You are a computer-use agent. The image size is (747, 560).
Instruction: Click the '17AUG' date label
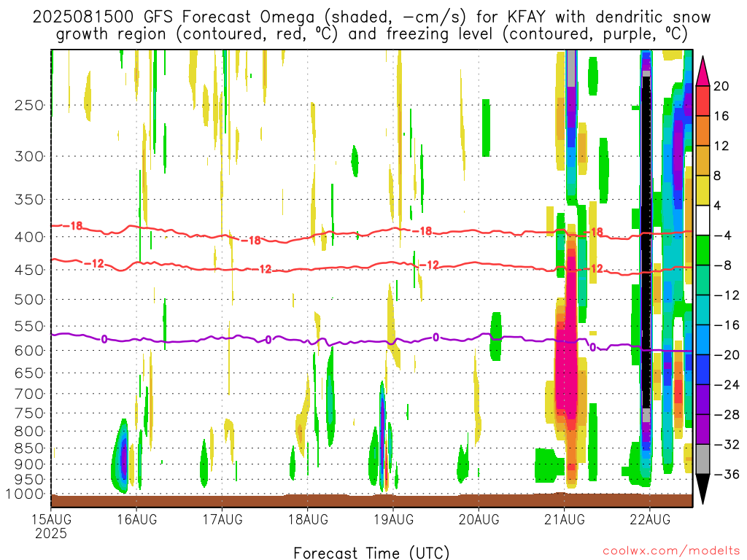(x=222, y=519)
